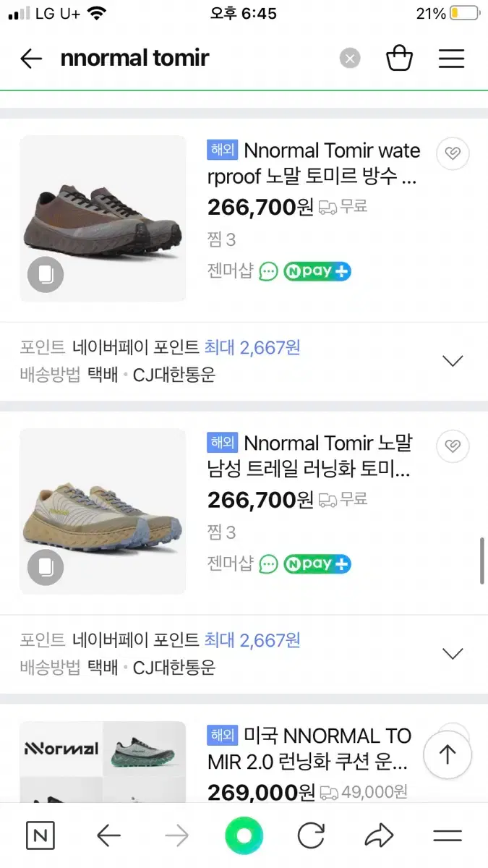Viewport: 488px width, 868px height.
Task: Open the bottom toolbar more menu
Action: pyautogui.click(x=448, y=836)
